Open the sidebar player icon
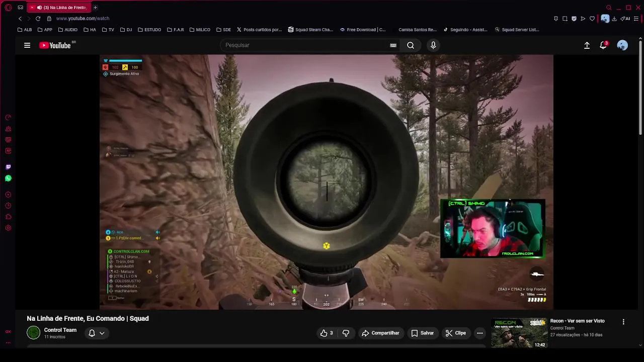The image size is (644, 362). (8, 195)
